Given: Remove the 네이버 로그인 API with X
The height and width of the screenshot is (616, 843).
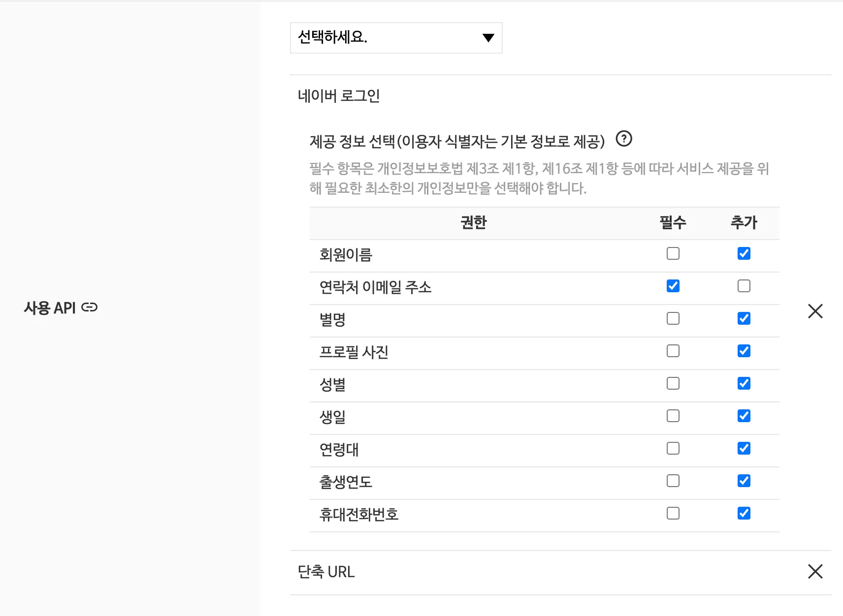Looking at the screenshot, I should click(x=815, y=311).
